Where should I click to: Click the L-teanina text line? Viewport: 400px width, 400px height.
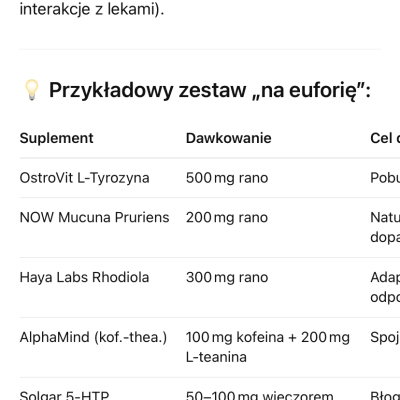pos(216,357)
